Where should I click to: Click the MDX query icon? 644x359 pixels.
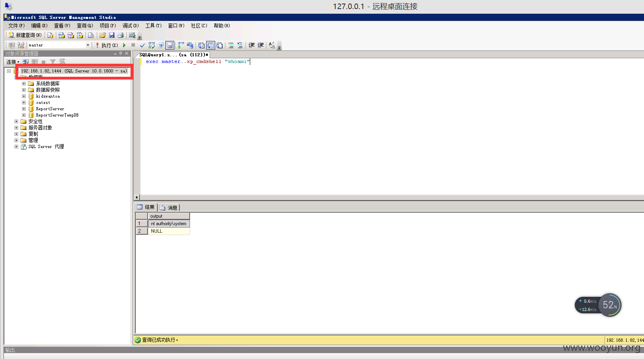pos(62,35)
